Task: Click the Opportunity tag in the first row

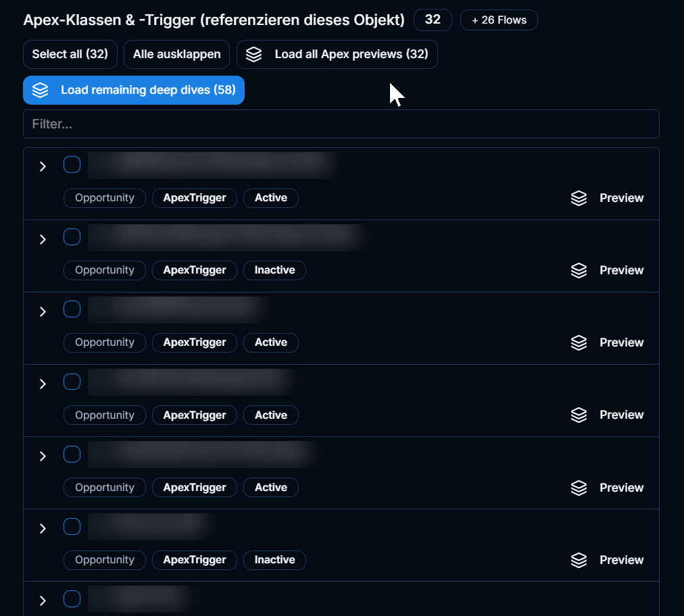Action: (x=105, y=198)
